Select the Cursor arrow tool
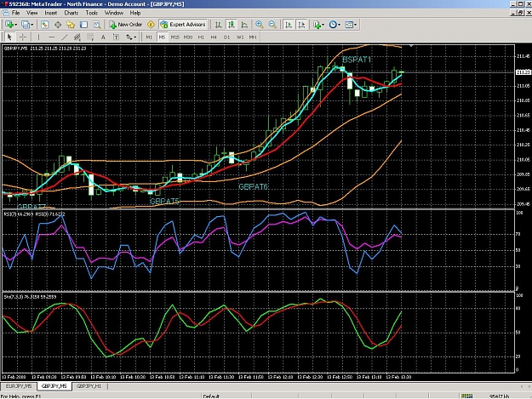Viewport: 532px width, 399px height. [9, 37]
